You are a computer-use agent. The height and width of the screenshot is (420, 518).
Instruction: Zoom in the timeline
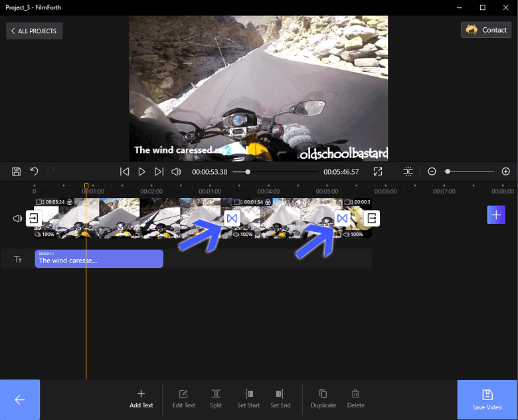point(506,171)
